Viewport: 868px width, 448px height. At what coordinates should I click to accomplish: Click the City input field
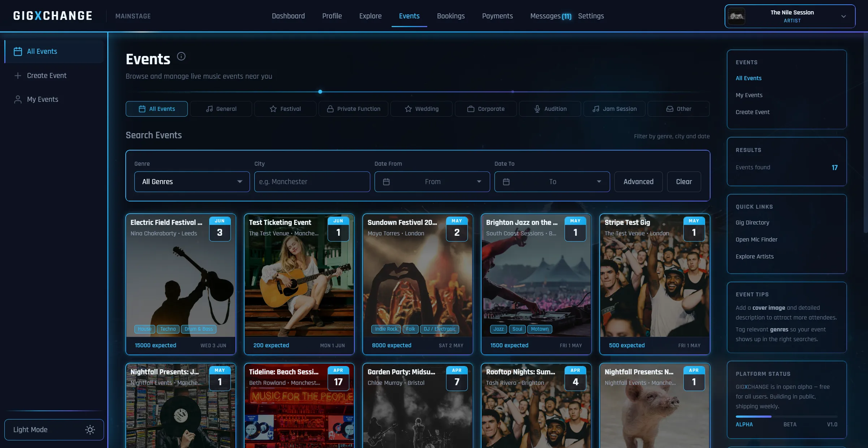click(x=312, y=182)
